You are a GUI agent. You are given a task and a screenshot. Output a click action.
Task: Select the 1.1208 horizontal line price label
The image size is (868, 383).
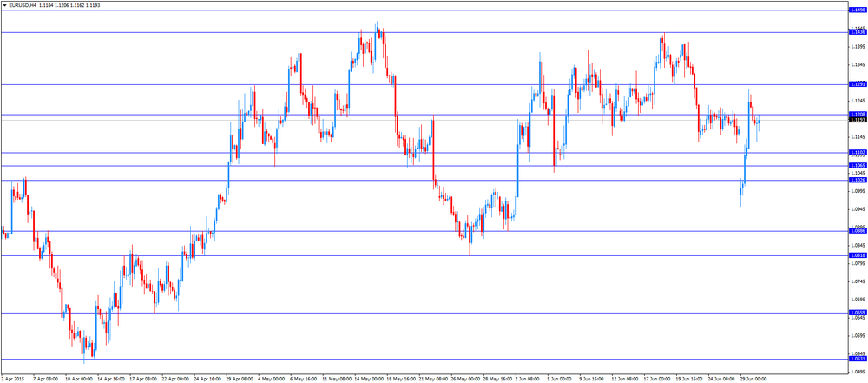[x=858, y=114]
